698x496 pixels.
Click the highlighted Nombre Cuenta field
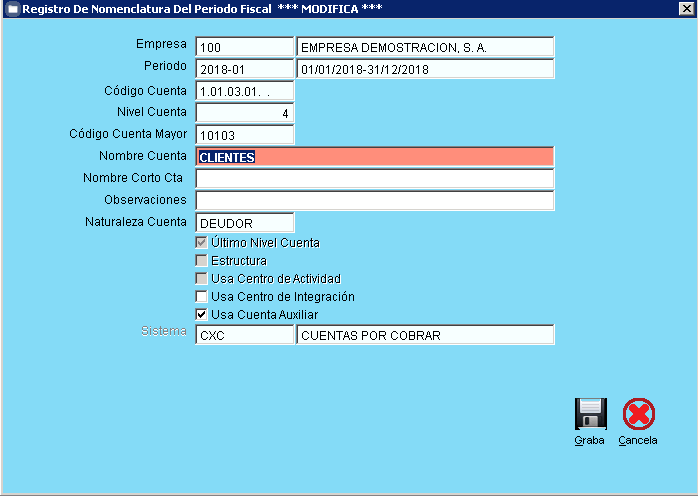tap(374, 157)
